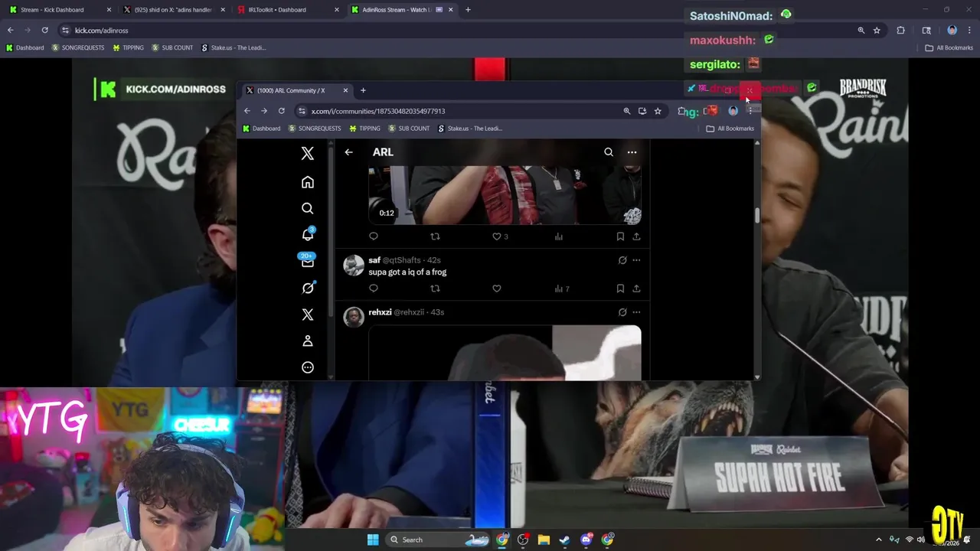Open saf's profile avatar
The width and height of the screenshot is (980, 551).
coord(354,265)
